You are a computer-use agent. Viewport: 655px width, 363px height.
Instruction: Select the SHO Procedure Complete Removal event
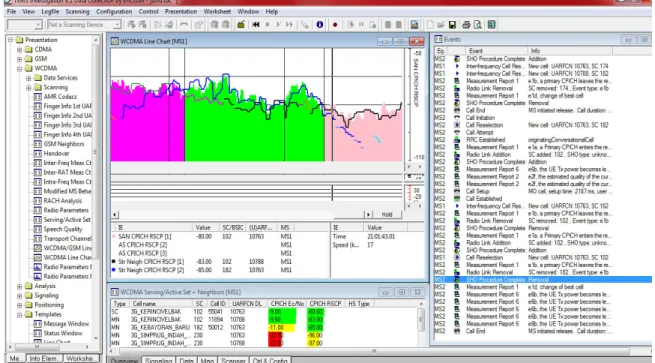pyautogui.click(x=543, y=279)
